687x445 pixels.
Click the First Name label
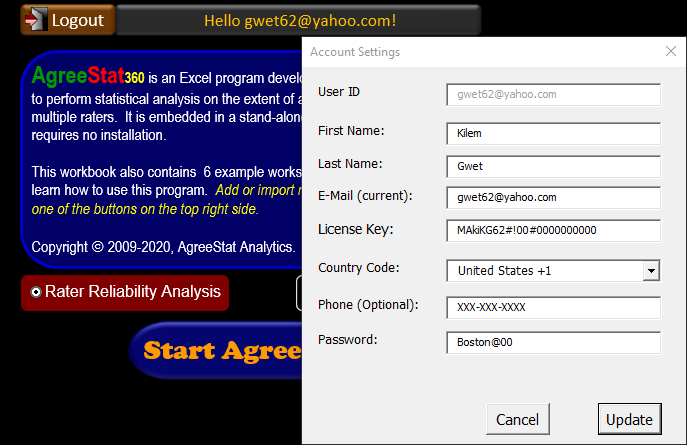(351, 131)
